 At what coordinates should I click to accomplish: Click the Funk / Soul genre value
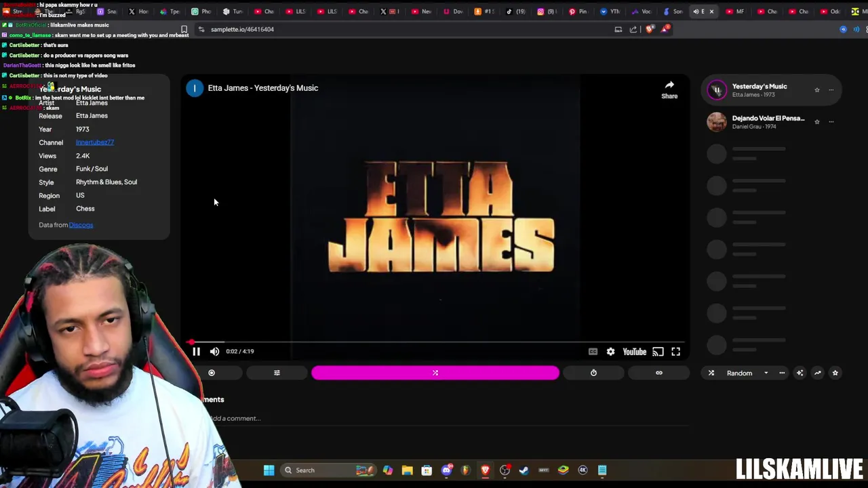point(92,169)
